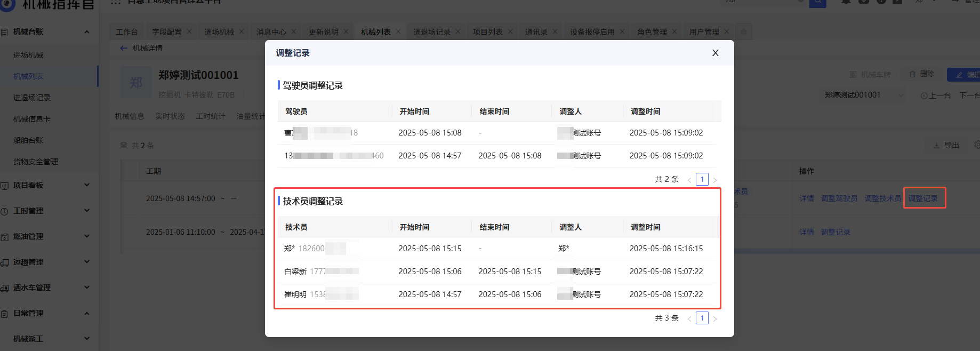Click the 洒水车管理 truck icon
Screen dimensions: 980x351
pos(4,288)
